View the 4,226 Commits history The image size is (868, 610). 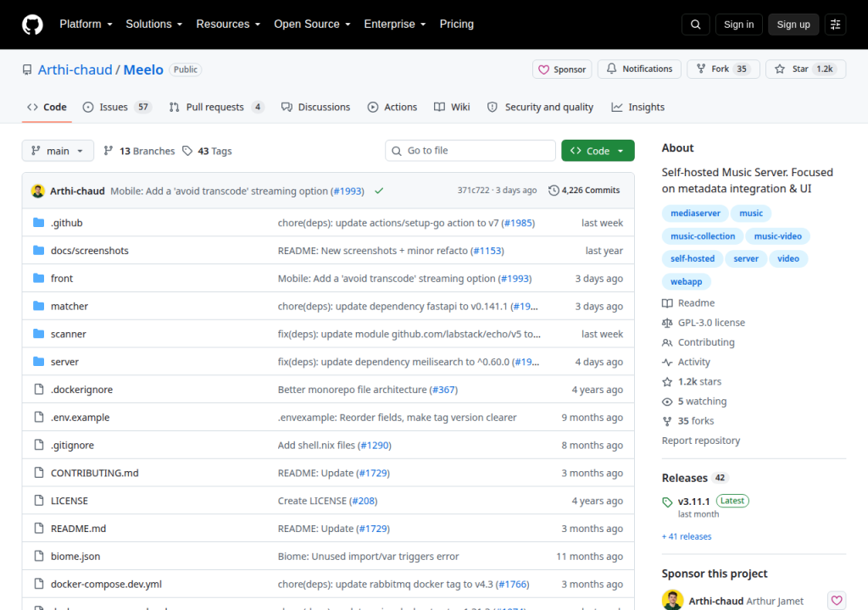click(x=584, y=191)
